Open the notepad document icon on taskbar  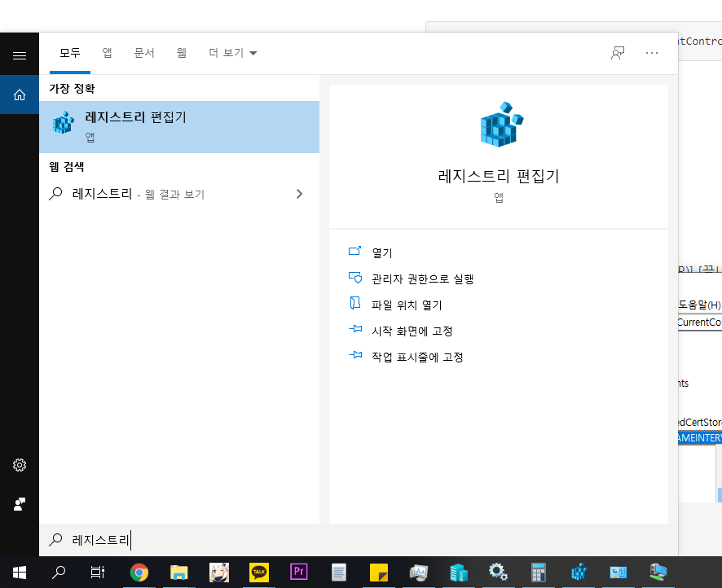pos(339,573)
